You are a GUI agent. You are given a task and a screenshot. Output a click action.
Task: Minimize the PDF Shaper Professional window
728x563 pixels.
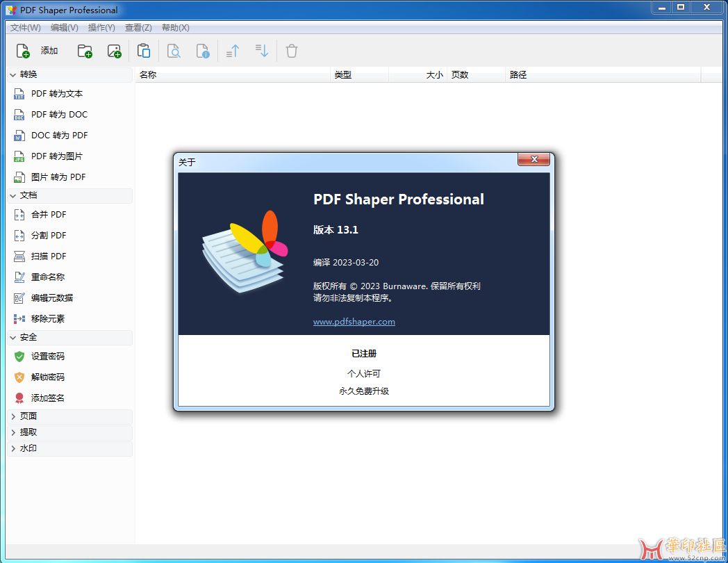pos(662,8)
